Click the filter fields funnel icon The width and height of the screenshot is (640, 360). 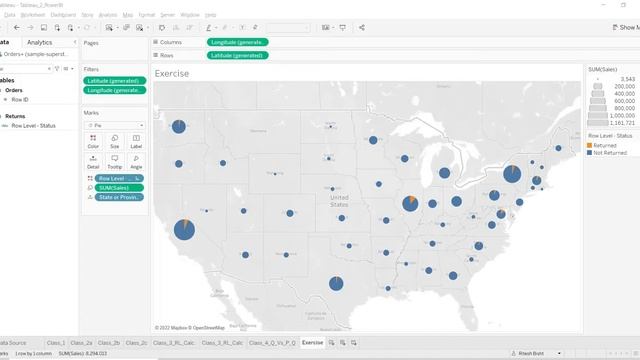(x=57, y=69)
